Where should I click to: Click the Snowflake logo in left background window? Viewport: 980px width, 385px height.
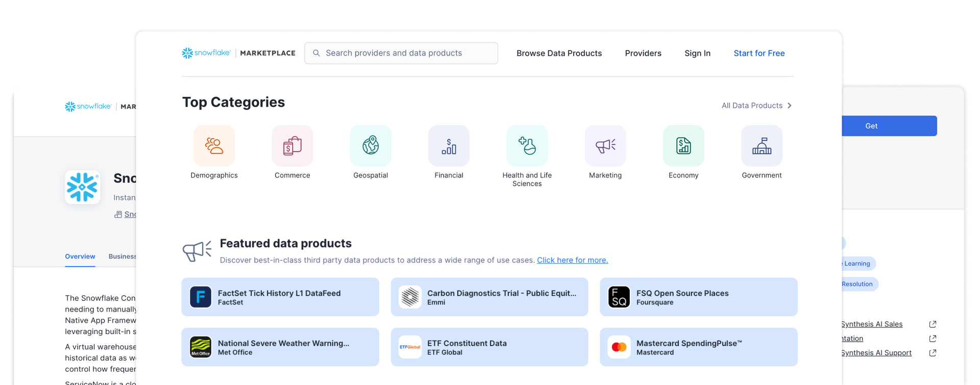click(88, 107)
